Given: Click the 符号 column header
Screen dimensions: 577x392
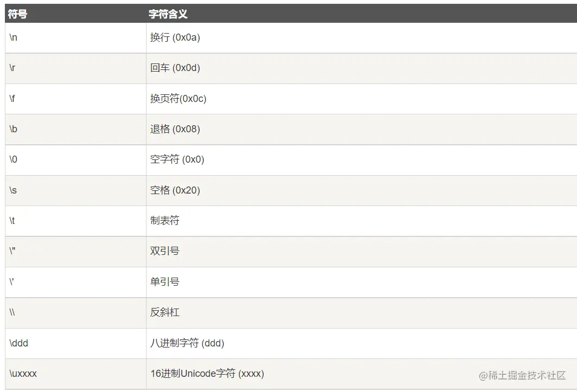Looking at the screenshot, I should pos(18,15).
